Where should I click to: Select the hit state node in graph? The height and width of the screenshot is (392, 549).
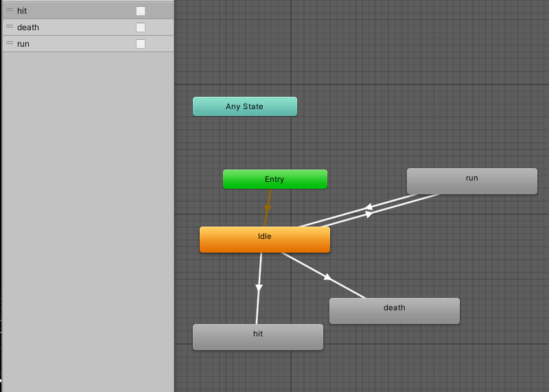(257, 337)
